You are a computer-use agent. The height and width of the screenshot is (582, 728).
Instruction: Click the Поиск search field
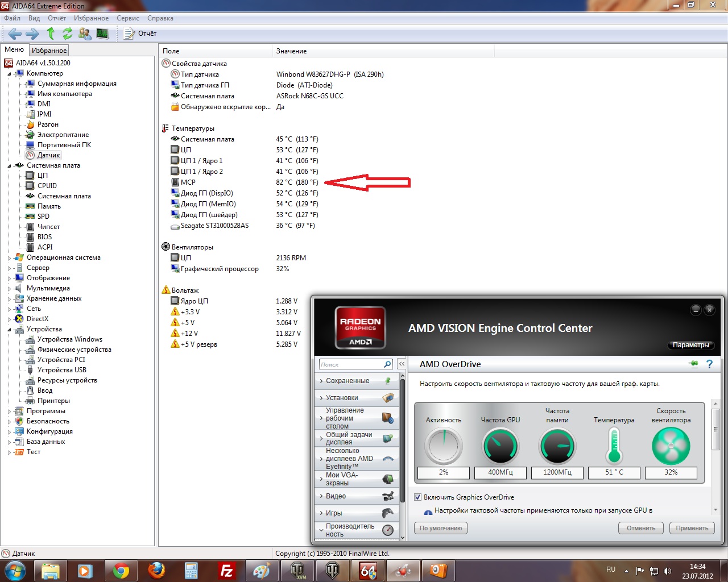(x=351, y=364)
